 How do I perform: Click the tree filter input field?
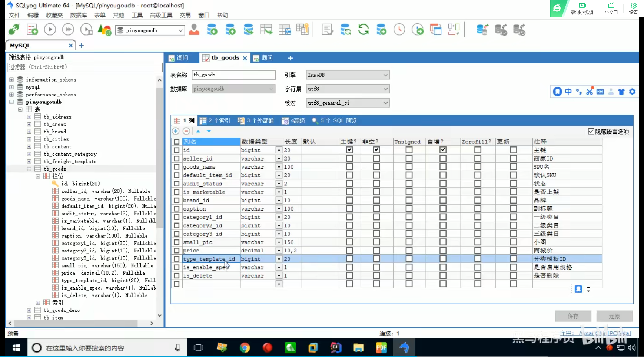[85, 67]
